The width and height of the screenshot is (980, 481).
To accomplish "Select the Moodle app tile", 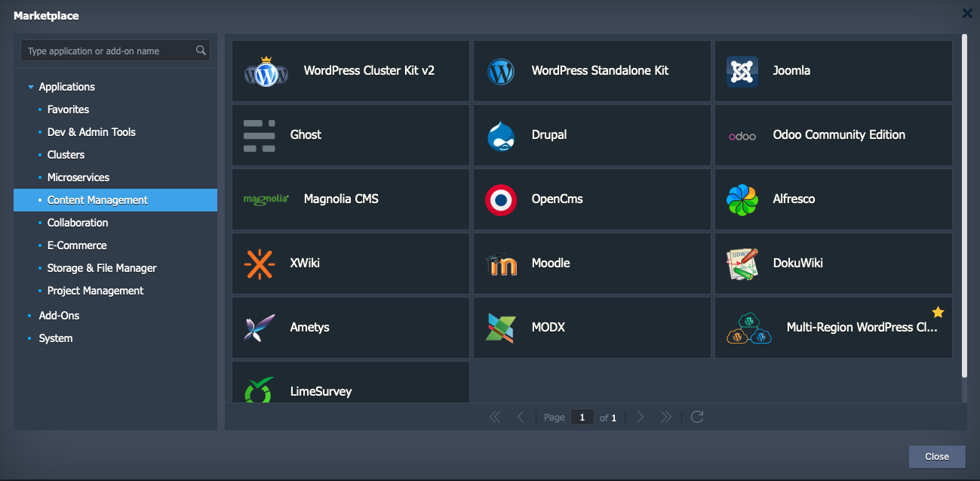I will click(591, 263).
